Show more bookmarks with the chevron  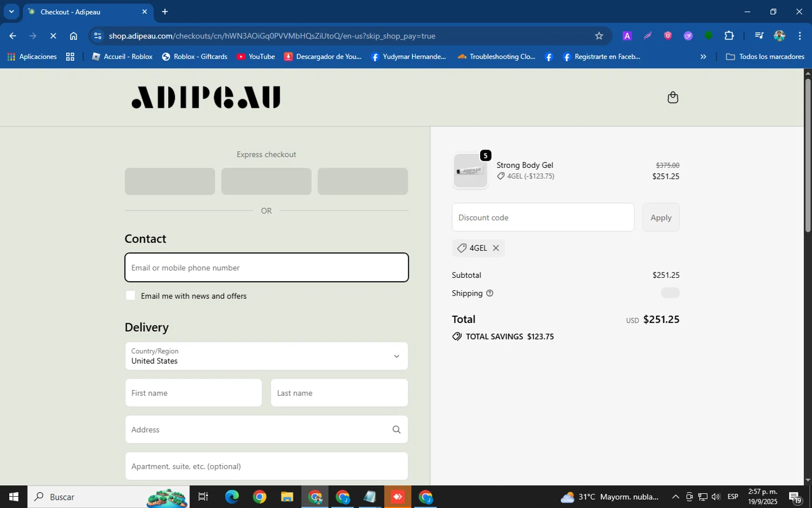[703, 56]
